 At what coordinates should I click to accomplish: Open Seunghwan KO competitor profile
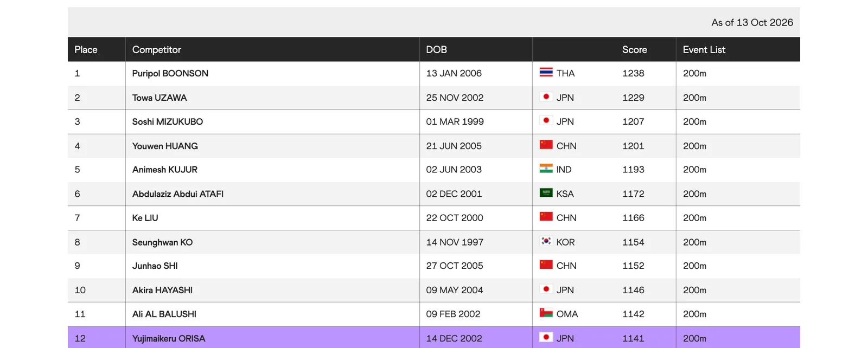(163, 242)
